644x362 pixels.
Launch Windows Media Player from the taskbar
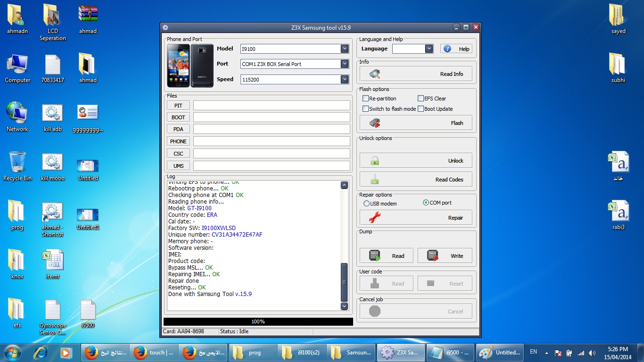66,352
